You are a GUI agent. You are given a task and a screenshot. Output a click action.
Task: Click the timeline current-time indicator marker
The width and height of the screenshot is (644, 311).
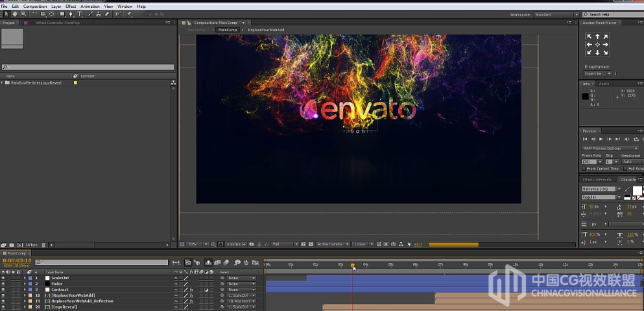coord(352,266)
